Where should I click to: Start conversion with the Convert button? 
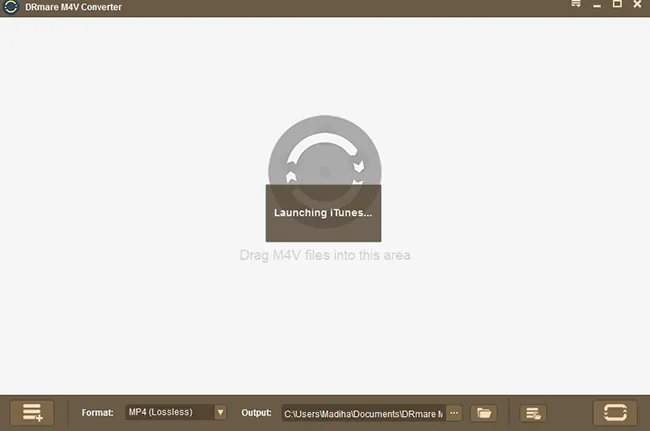614,412
